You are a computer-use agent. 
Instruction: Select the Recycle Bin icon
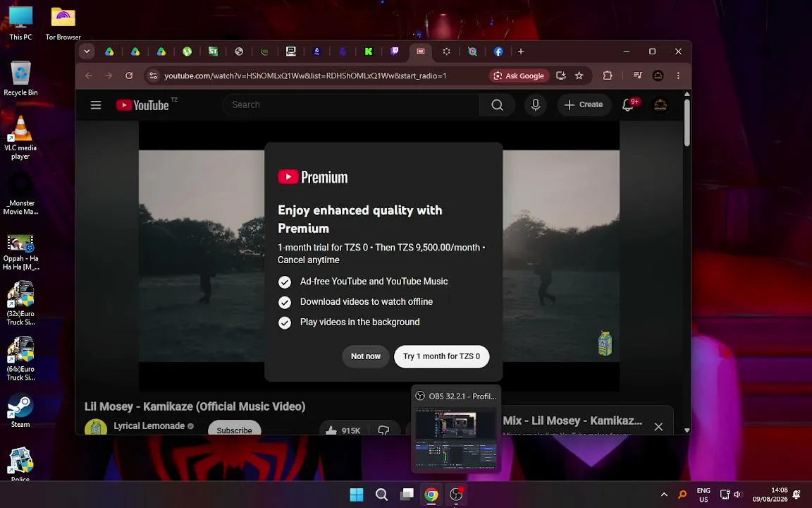(x=20, y=78)
